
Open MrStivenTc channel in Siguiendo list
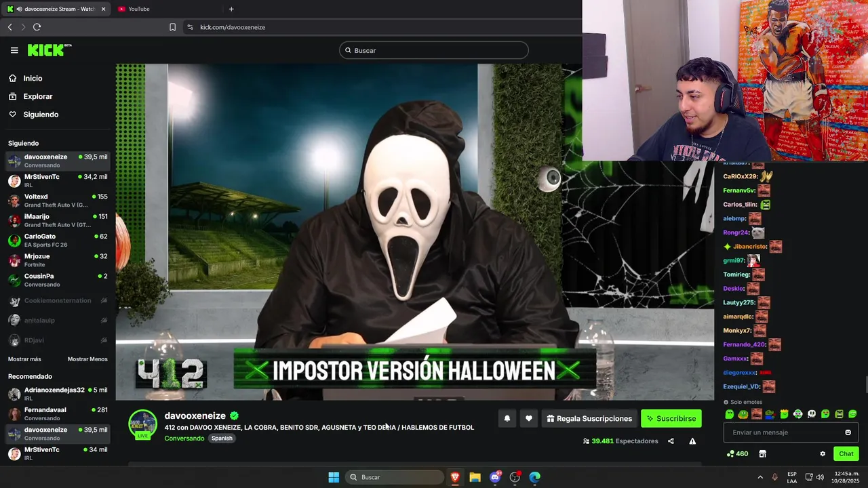point(58,180)
